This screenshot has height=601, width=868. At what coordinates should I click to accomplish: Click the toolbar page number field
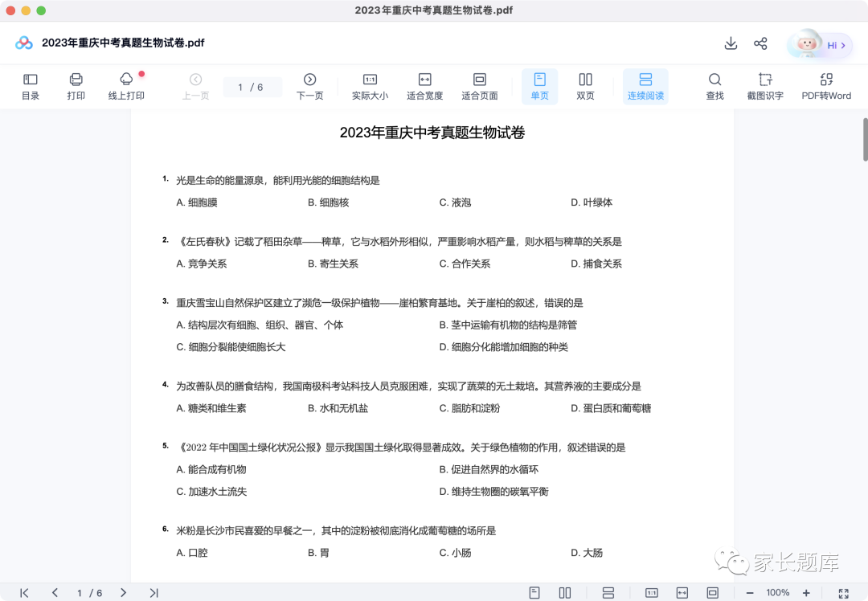252,87
